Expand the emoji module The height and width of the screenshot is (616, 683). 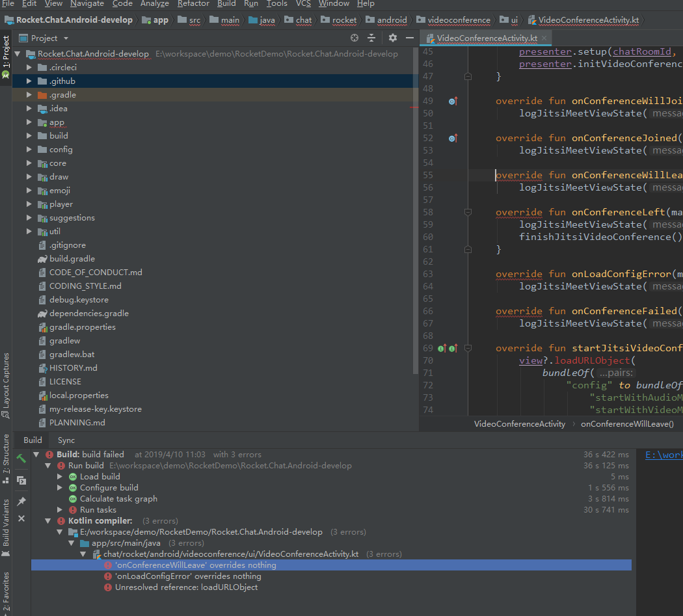[29, 191]
